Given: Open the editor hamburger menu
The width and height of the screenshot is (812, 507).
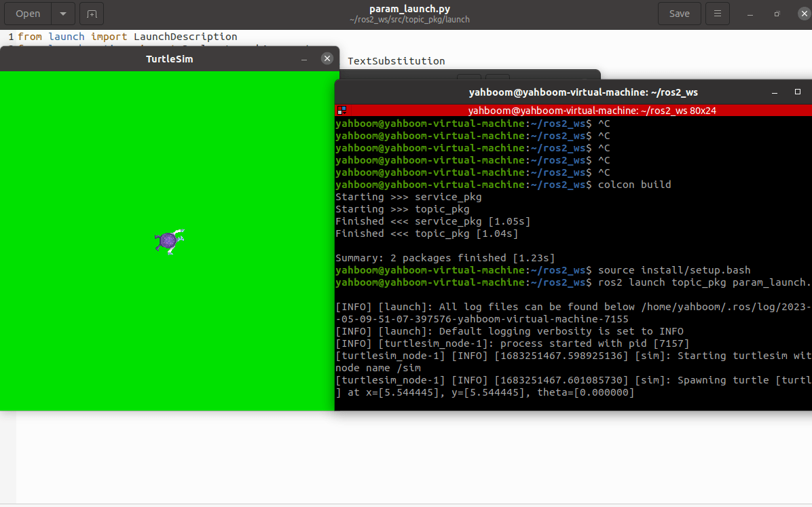Looking at the screenshot, I should click(x=717, y=14).
